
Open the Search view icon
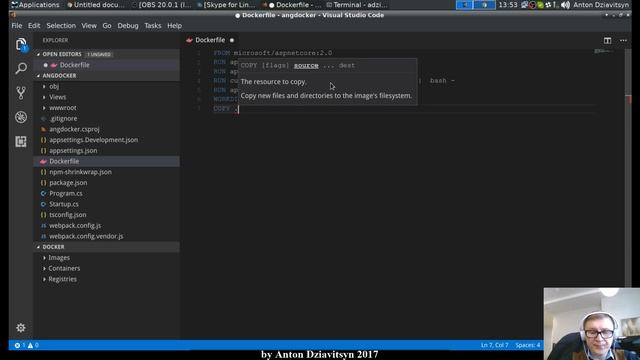coord(21,68)
